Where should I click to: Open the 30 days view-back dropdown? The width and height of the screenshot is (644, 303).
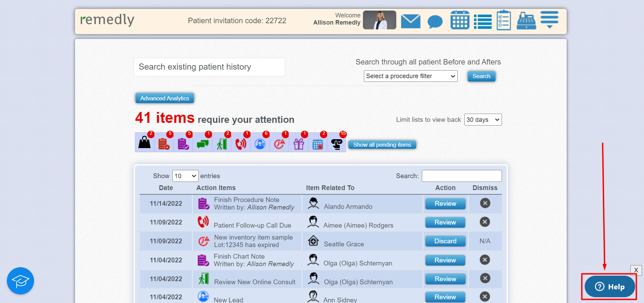pos(483,120)
